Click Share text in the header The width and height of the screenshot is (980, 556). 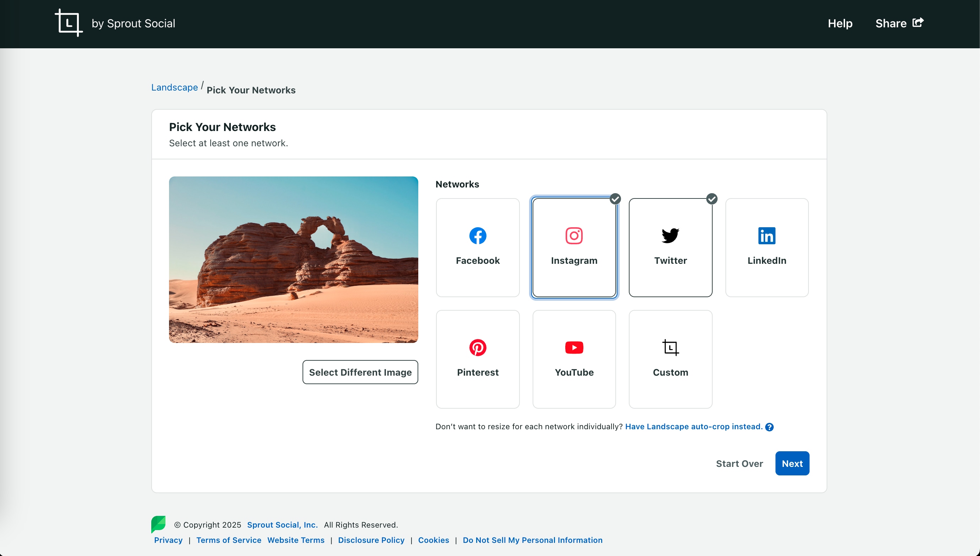pyautogui.click(x=891, y=23)
